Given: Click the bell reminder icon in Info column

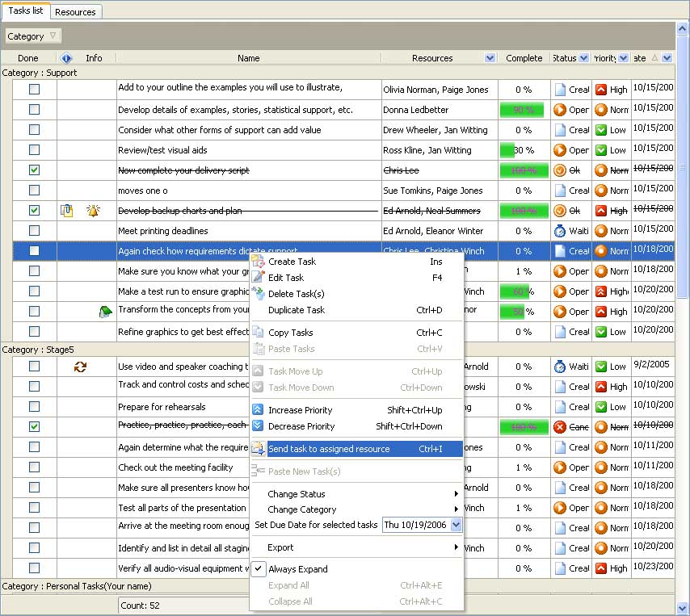Looking at the screenshot, I should click(93, 211).
